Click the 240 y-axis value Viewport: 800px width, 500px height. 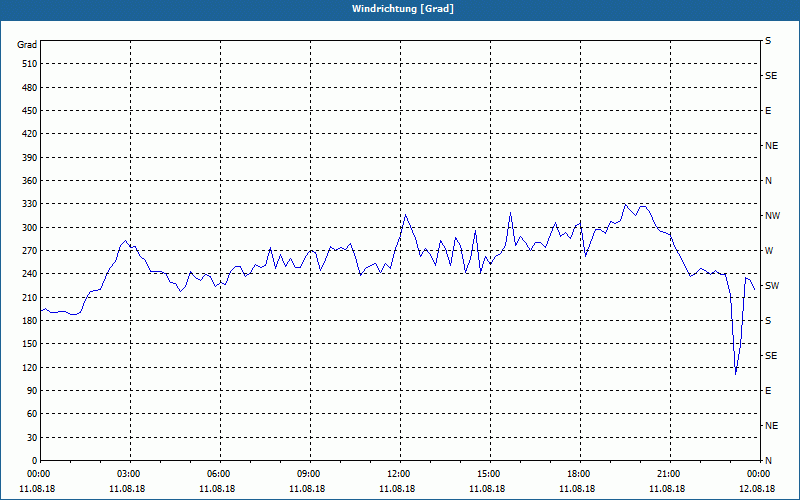(30, 274)
